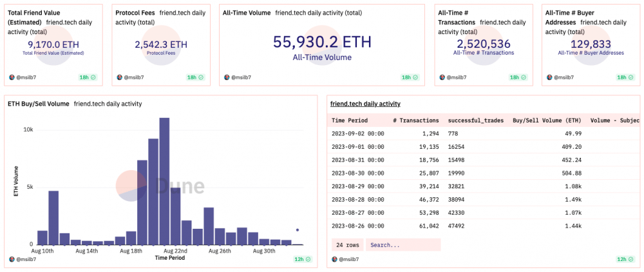Click the 49.99 volume cell
The width and height of the screenshot is (644, 272).
(574, 133)
